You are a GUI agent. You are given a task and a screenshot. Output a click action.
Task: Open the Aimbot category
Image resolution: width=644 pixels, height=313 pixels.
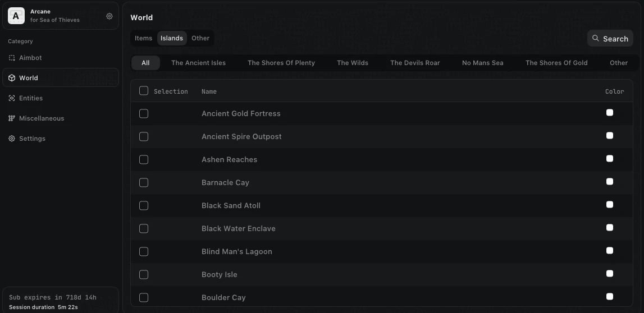pyautogui.click(x=30, y=58)
